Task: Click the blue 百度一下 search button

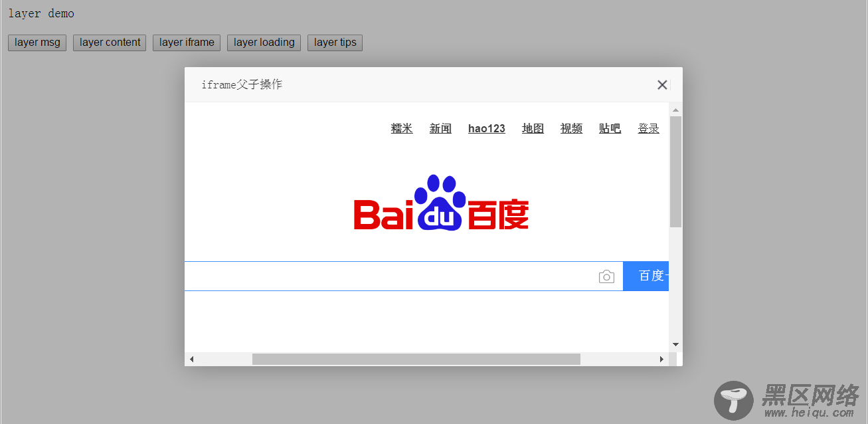Action: pos(646,276)
